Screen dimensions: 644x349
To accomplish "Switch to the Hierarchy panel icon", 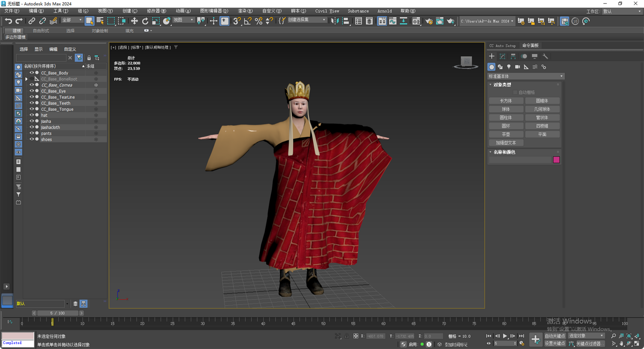I will (513, 56).
